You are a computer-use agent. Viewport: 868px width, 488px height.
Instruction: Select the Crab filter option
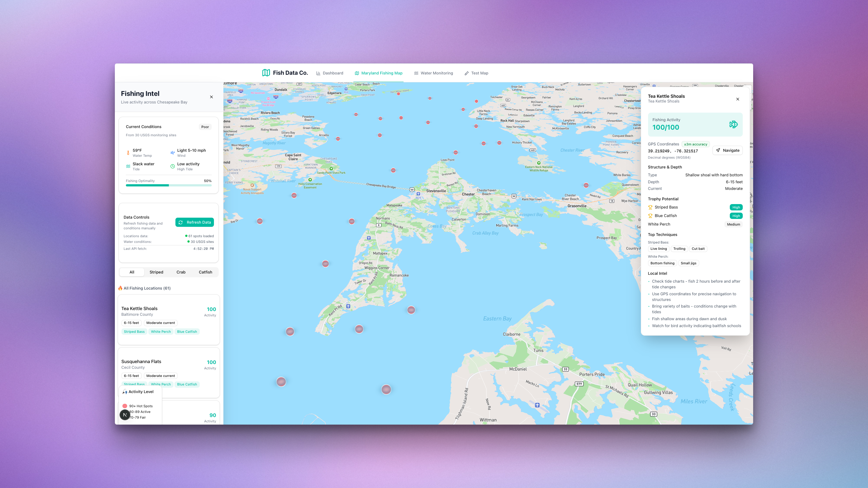coord(181,272)
